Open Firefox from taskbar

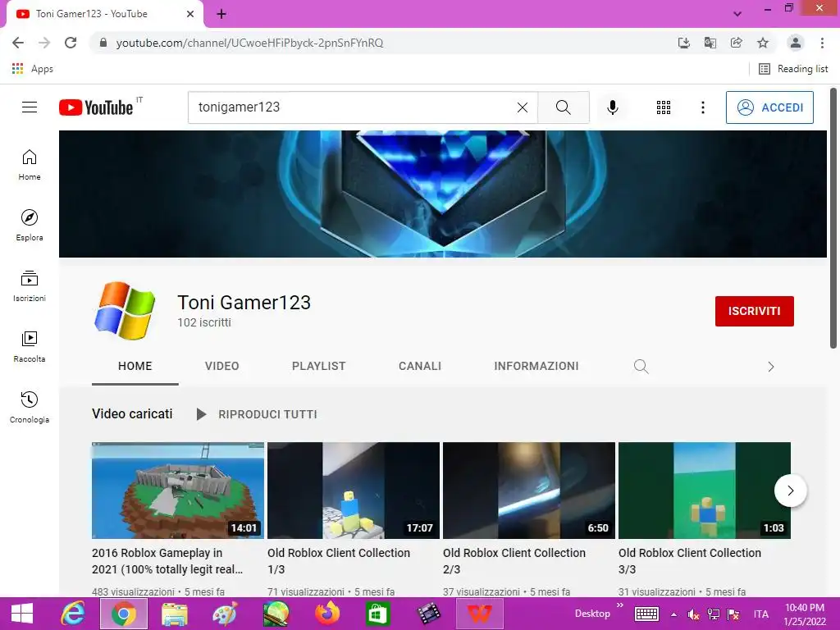(327, 614)
